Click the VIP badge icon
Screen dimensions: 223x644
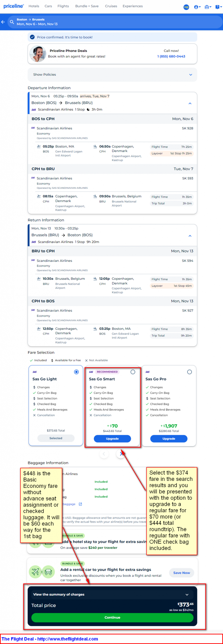[186, 7]
